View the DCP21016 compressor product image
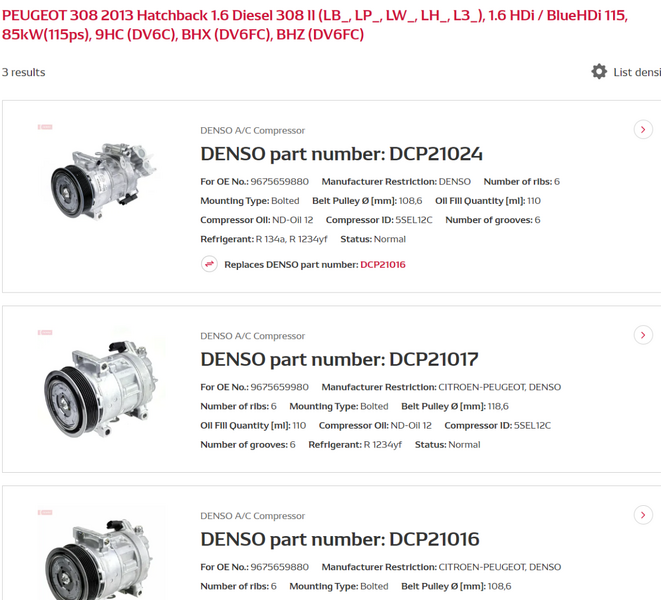This screenshot has height=600, width=661. click(99, 558)
